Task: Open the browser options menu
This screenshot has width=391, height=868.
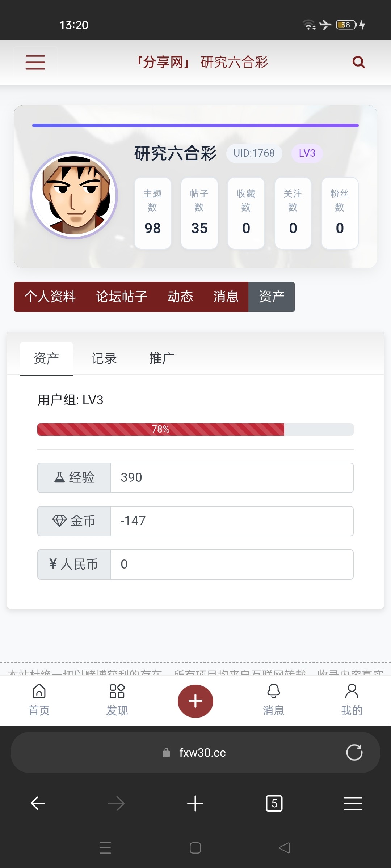Action: pos(353,803)
